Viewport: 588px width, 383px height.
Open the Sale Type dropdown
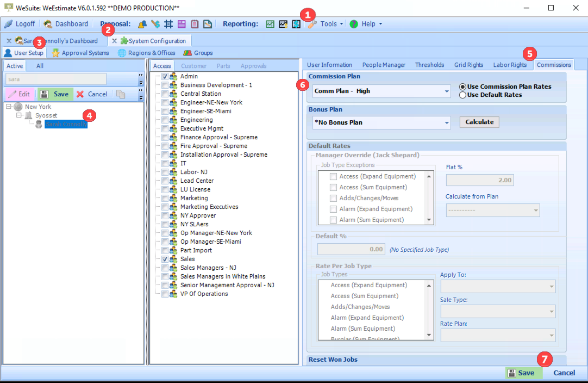552,312
